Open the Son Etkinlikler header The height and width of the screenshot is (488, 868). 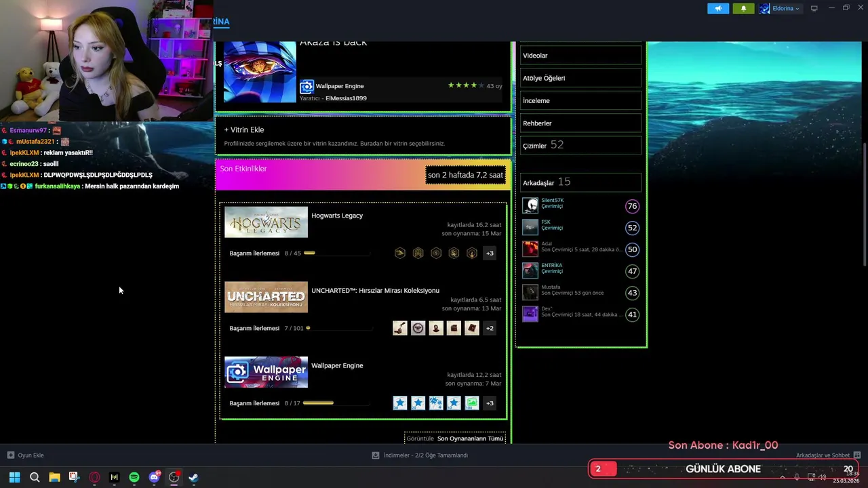pos(243,169)
